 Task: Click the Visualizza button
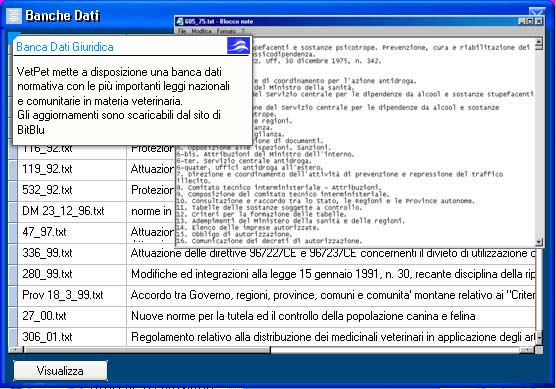point(60,371)
